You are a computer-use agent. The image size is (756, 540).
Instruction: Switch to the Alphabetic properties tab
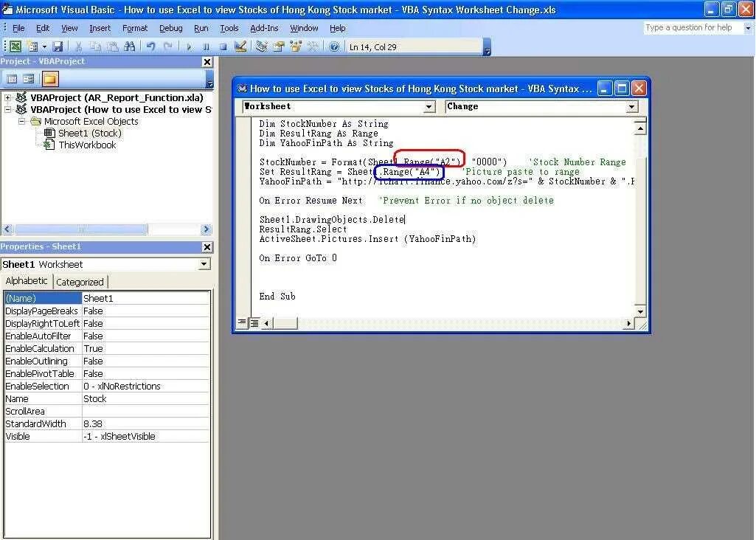[27, 281]
